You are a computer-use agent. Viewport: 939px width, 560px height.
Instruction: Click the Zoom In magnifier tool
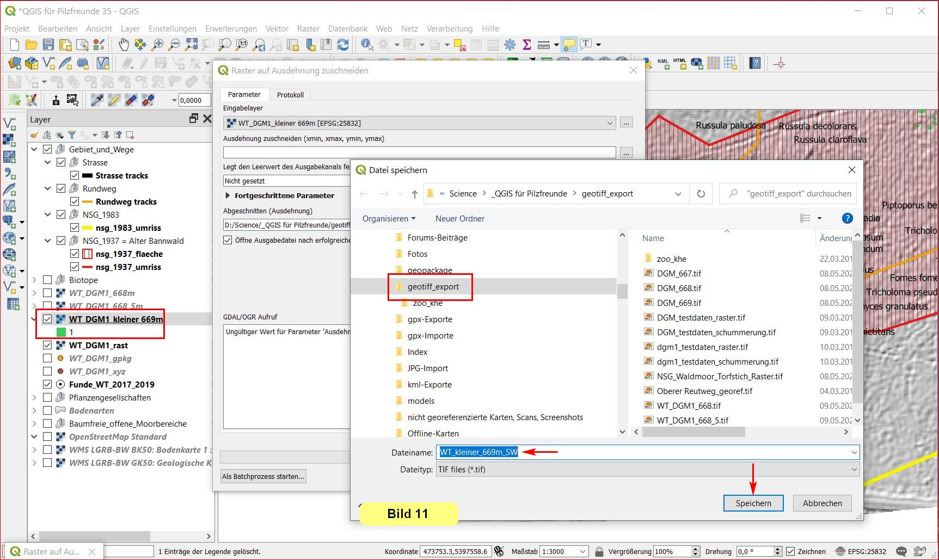click(157, 45)
